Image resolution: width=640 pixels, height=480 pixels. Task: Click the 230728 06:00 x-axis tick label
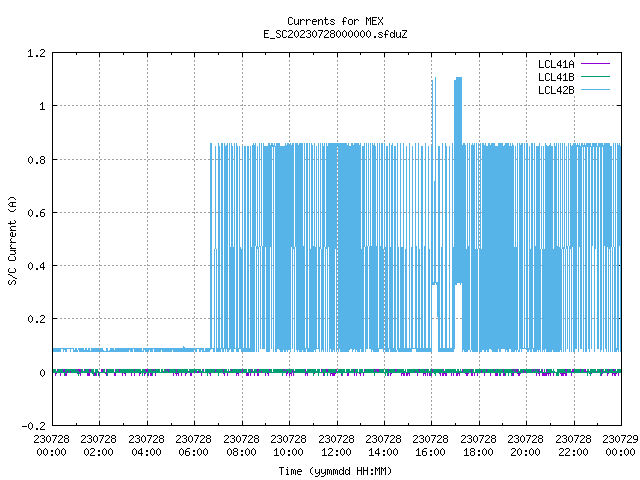coord(193,446)
